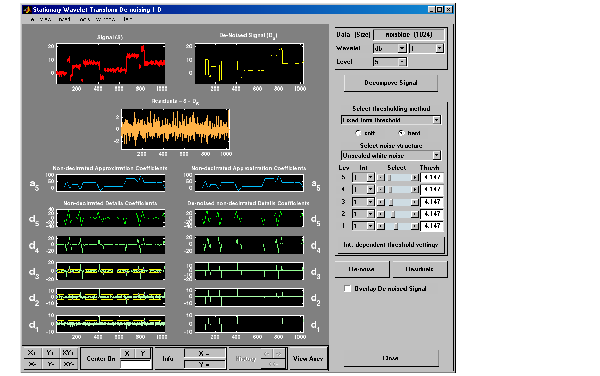Click the X- zoom out button

pos(32,364)
